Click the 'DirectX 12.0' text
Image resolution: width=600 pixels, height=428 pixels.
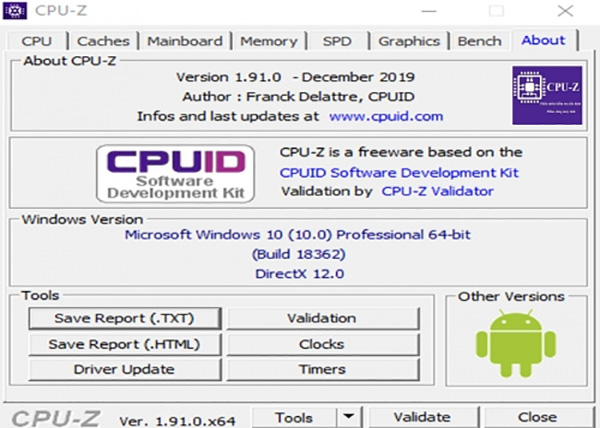300,274
